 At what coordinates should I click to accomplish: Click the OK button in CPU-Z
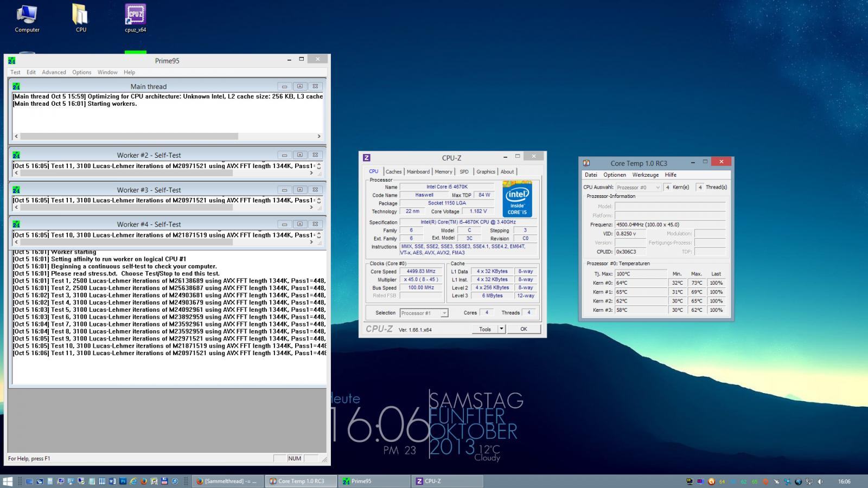pos(524,329)
